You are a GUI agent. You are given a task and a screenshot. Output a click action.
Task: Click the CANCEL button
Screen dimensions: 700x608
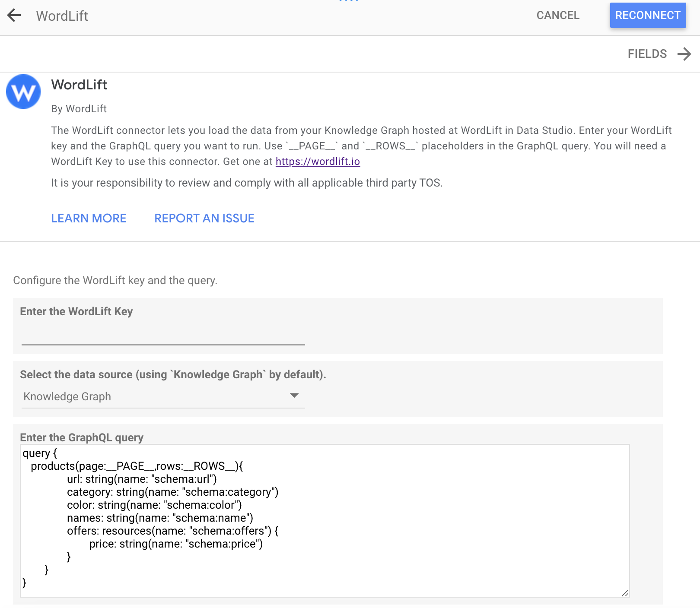click(x=558, y=16)
